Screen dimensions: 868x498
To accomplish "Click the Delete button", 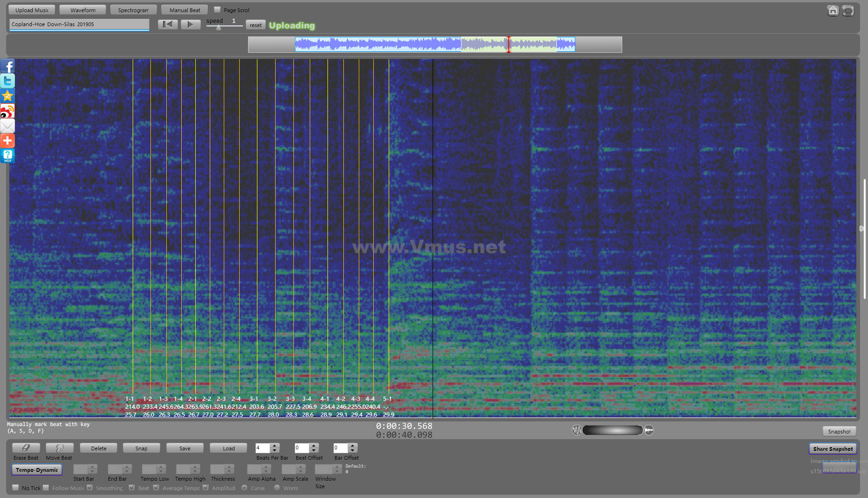I will tap(99, 448).
